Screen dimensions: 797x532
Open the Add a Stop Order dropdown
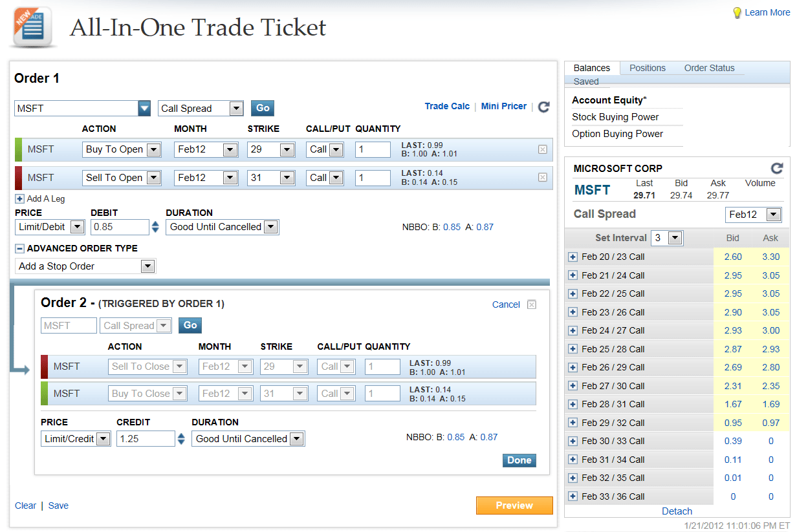[147, 266]
